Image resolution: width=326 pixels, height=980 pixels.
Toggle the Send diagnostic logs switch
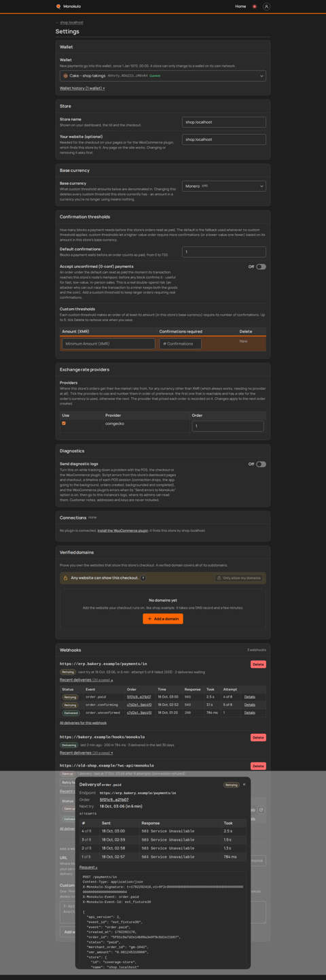pyautogui.click(x=261, y=464)
